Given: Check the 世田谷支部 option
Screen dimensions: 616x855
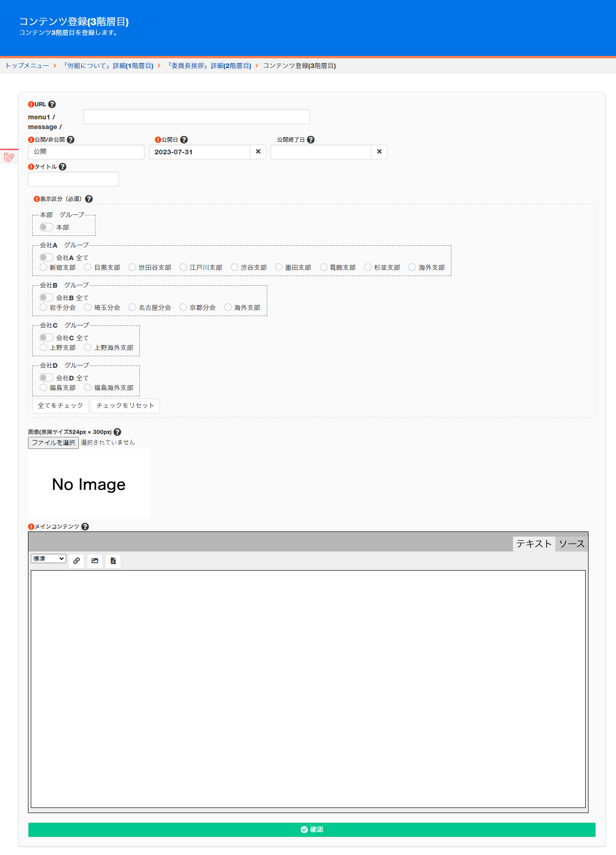Looking at the screenshot, I should click(132, 267).
